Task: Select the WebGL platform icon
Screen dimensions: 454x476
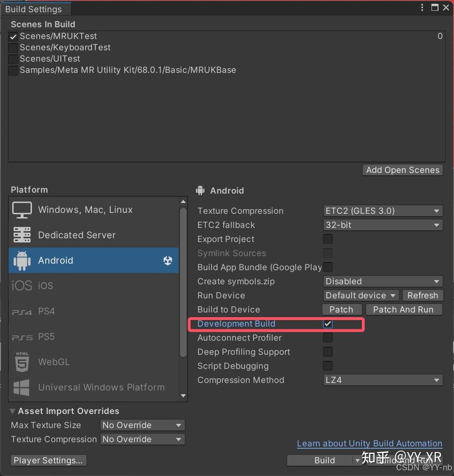Action: [22, 362]
